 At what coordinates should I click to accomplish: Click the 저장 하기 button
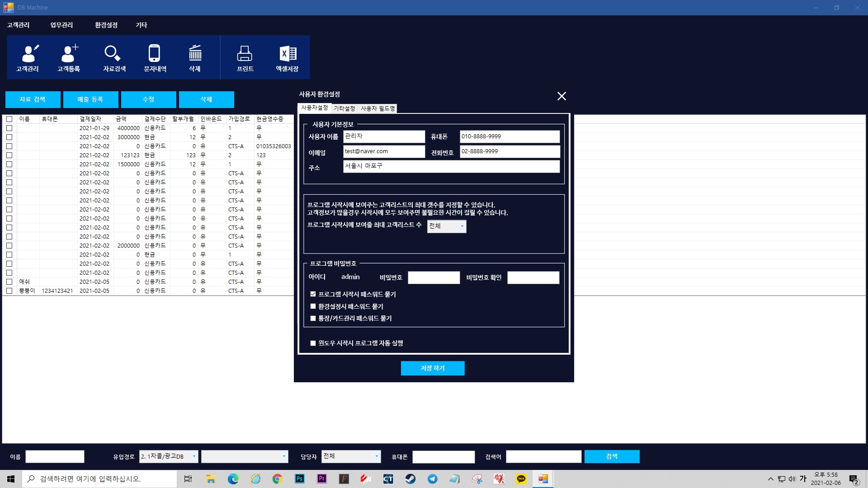click(x=433, y=368)
